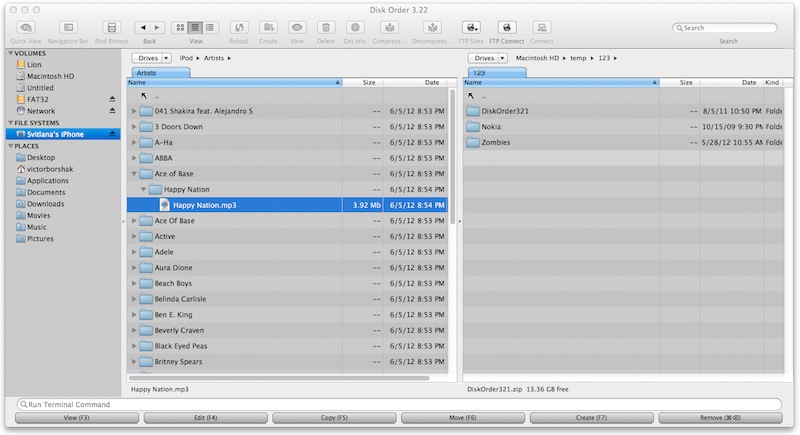The height and width of the screenshot is (435, 800).
Task: Click the Compress toolbar icon
Action: click(388, 27)
